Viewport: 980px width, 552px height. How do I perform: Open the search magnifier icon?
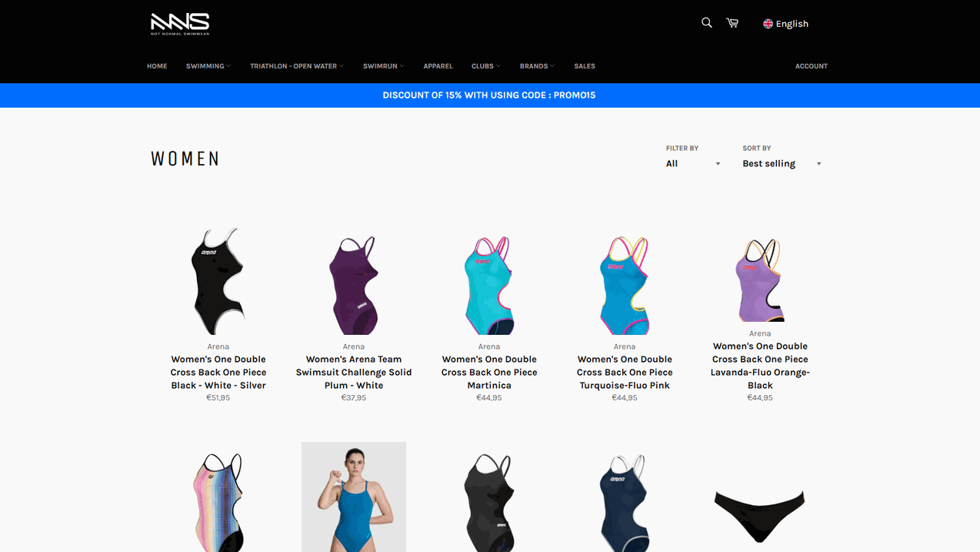click(706, 23)
